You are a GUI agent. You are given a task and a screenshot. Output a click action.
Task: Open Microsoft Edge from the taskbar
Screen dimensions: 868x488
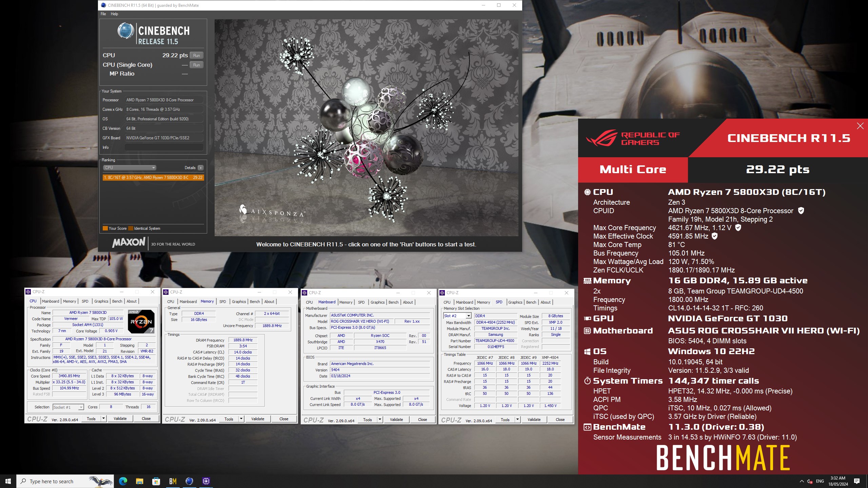click(123, 481)
